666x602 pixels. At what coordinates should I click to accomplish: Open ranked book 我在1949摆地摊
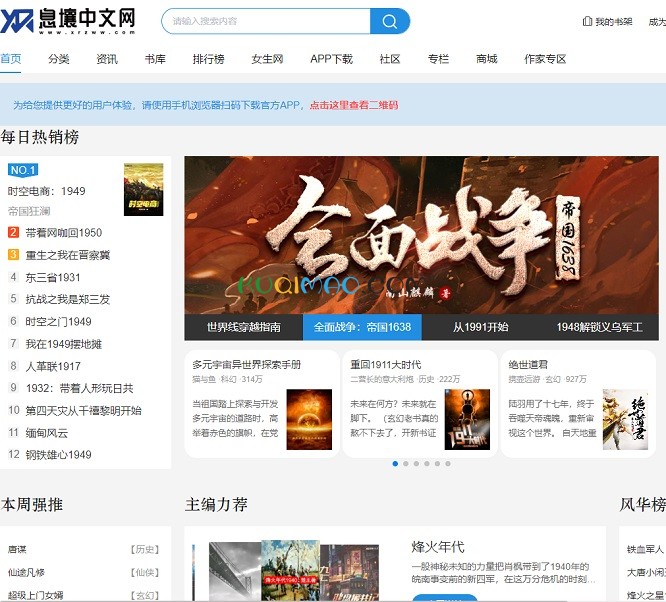[x=63, y=344]
